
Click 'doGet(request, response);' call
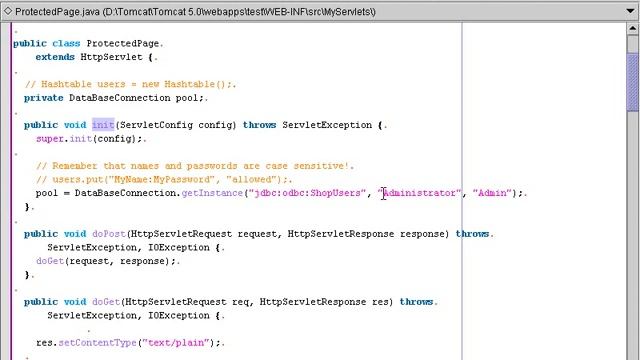click(x=106, y=261)
